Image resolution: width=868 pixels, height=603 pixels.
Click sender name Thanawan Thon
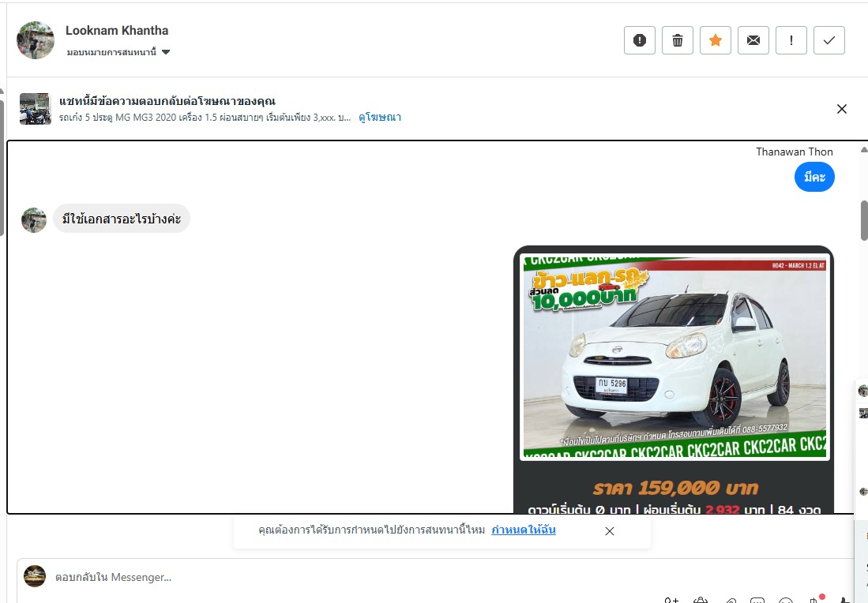795,152
